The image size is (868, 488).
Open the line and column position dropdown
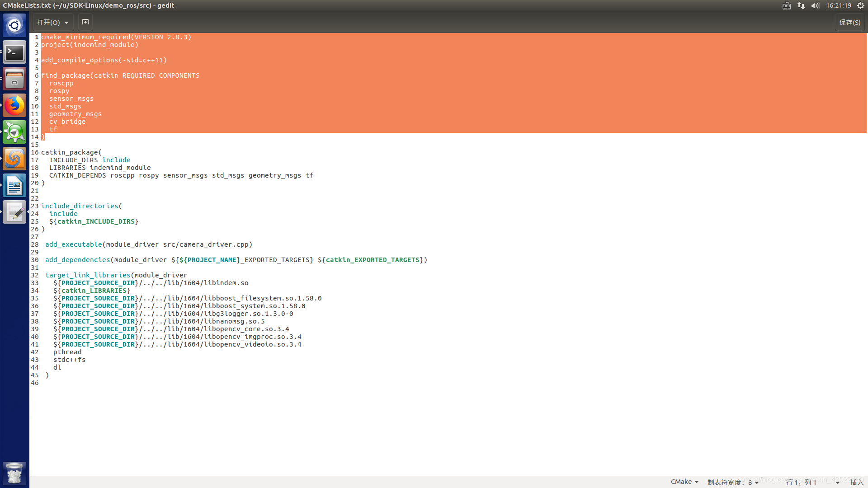point(812,482)
